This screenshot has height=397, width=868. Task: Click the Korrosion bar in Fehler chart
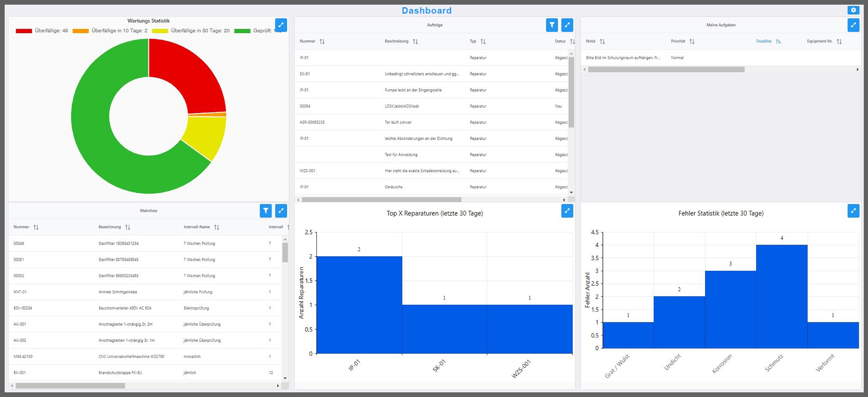(x=730, y=310)
